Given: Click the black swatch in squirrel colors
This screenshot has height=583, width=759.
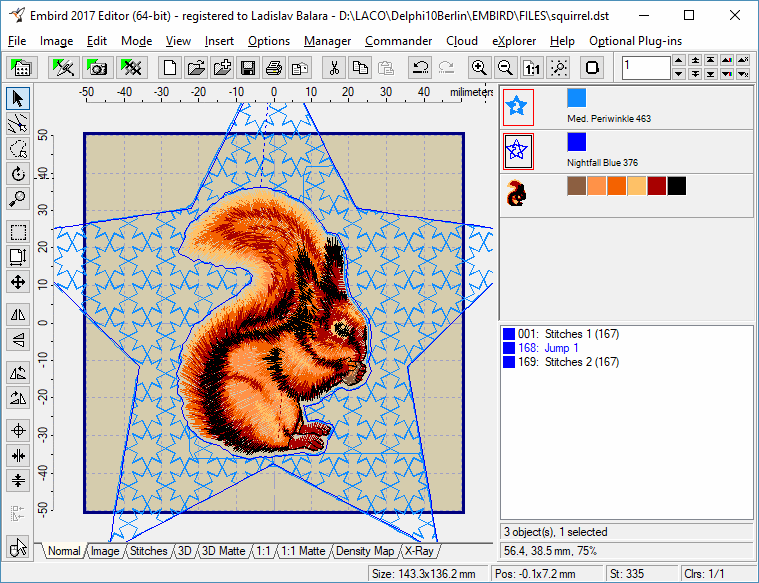Looking at the screenshot, I should point(677,186).
